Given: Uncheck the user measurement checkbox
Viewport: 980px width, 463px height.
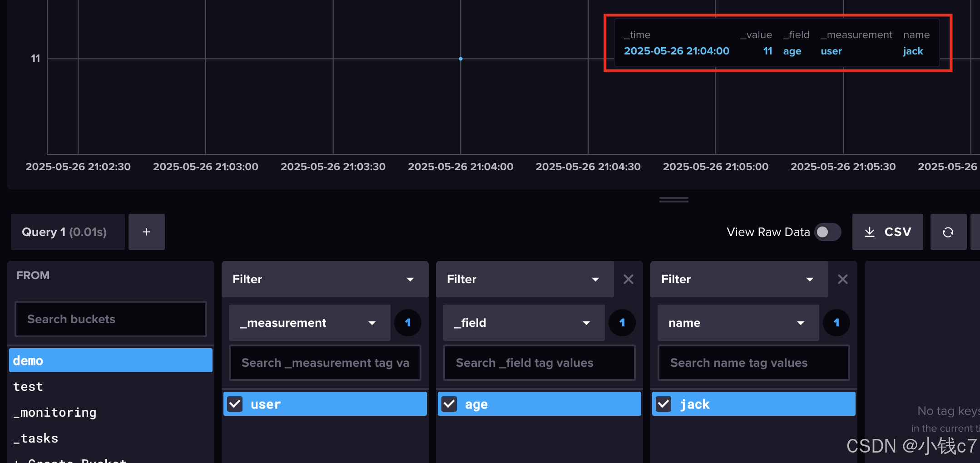Looking at the screenshot, I should [x=235, y=404].
